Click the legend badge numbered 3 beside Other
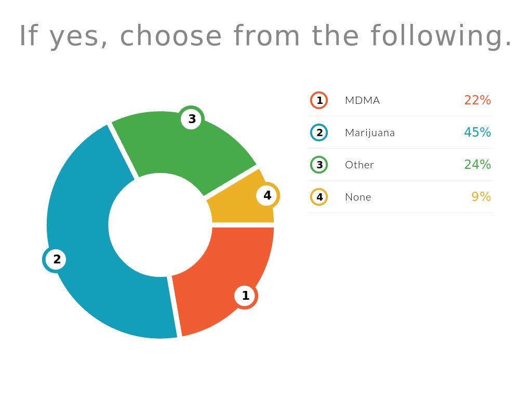This screenshot has height=399, width=532. (x=319, y=165)
